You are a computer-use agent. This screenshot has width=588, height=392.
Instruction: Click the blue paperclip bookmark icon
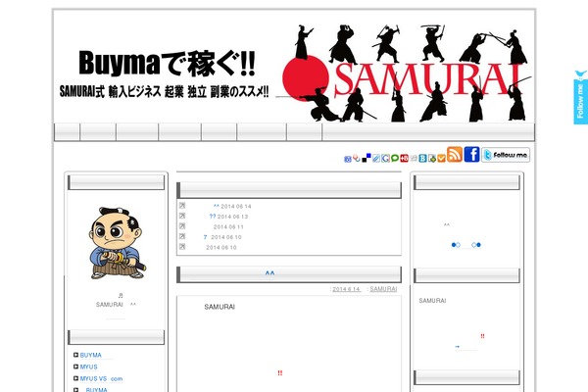tap(376, 159)
